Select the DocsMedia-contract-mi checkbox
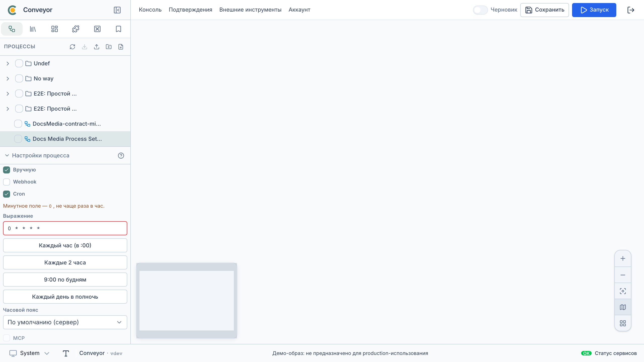The width and height of the screenshot is (644, 362). [18, 124]
